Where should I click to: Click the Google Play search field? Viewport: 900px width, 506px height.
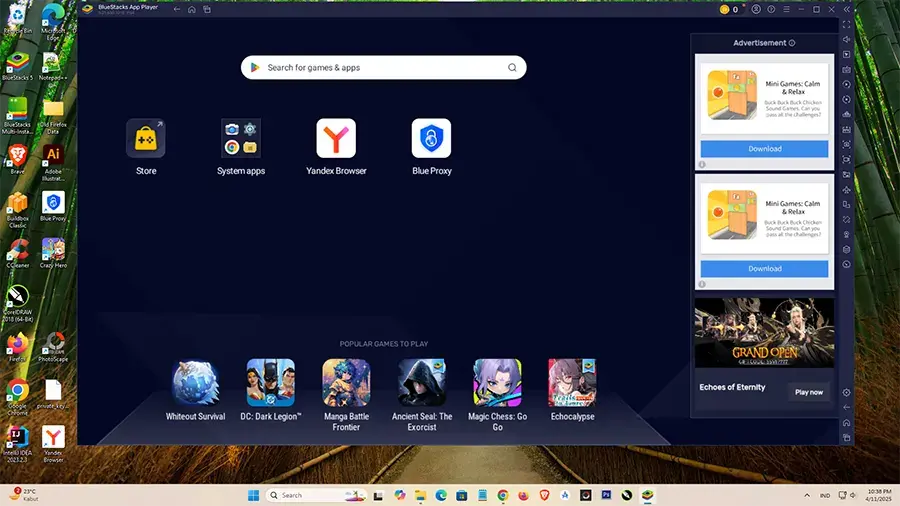pos(383,68)
